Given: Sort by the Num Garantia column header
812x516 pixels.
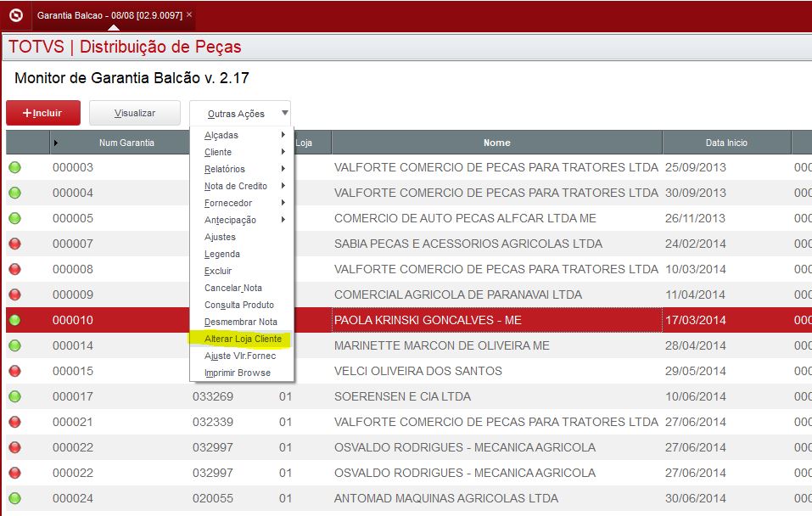Looking at the screenshot, I should click(x=127, y=143).
